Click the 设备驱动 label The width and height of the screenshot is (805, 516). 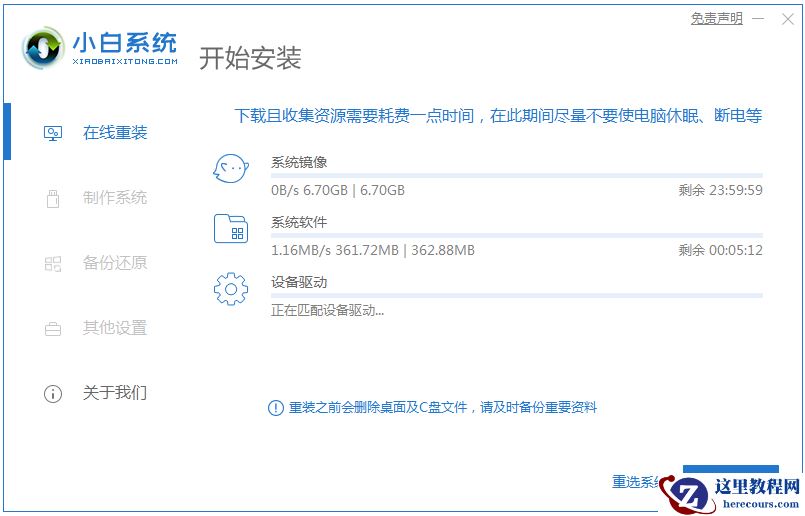(299, 282)
